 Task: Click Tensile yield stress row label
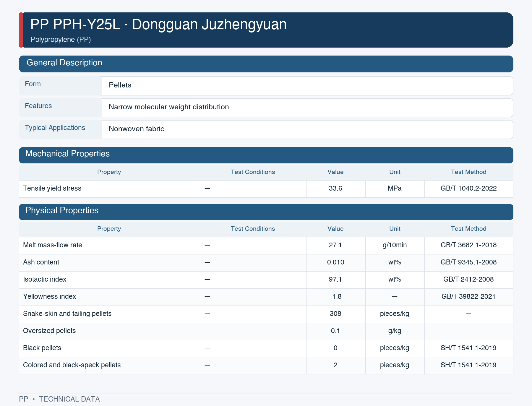coord(52,189)
